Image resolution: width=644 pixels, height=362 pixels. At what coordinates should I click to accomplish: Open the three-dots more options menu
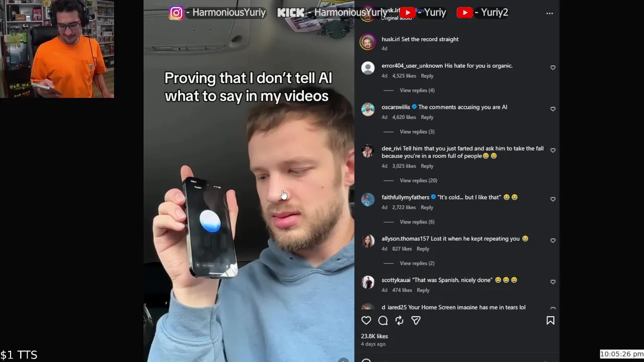tap(549, 14)
